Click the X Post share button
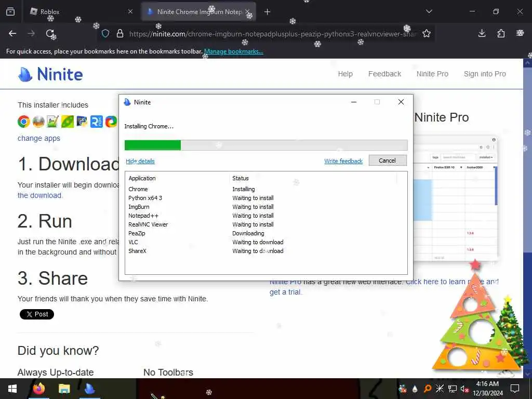This screenshot has height=399, width=532. (x=37, y=314)
